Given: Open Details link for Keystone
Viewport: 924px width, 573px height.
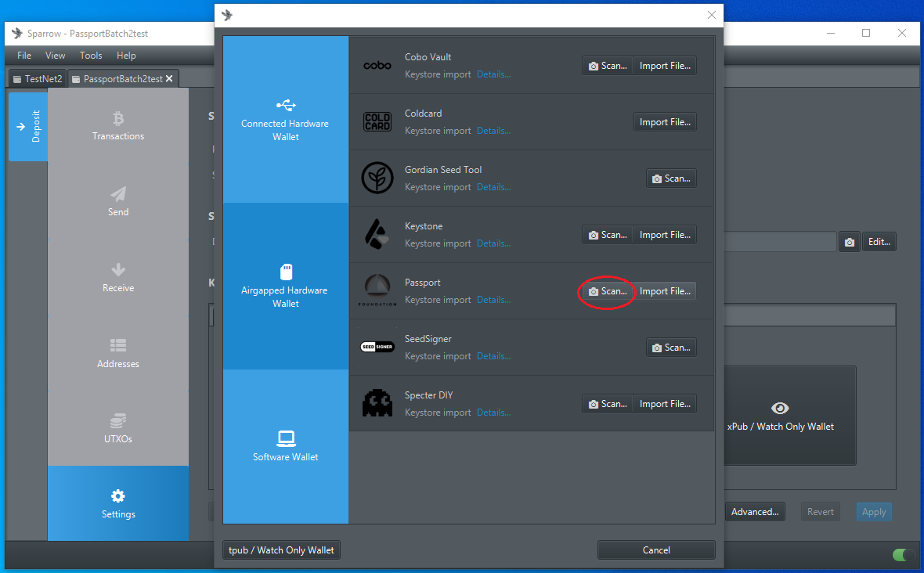Looking at the screenshot, I should click(494, 243).
